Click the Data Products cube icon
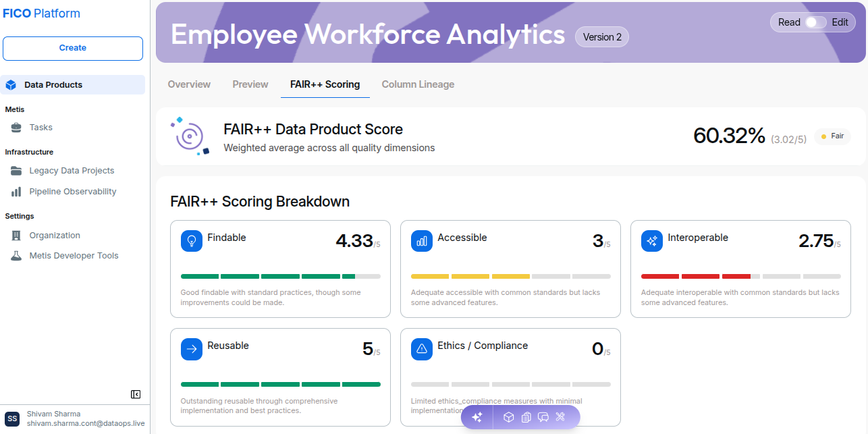 (x=11, y=85)
